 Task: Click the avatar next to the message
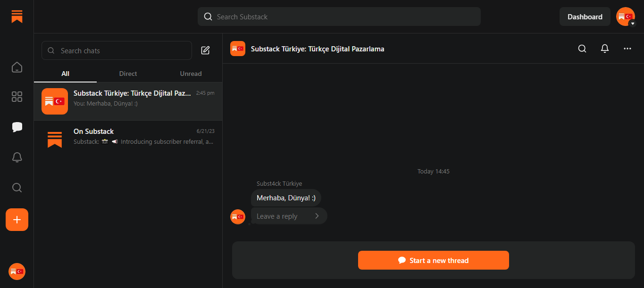pyautogui.click(x=238, y=217)
